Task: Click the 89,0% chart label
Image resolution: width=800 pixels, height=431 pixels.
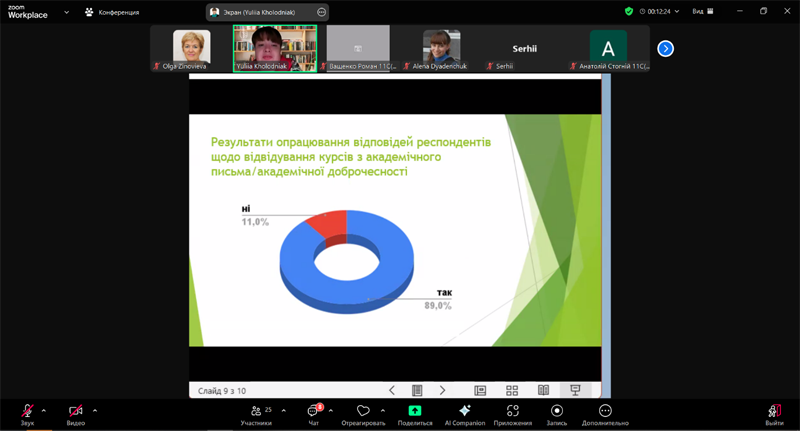Action: [x=438, y=306]
